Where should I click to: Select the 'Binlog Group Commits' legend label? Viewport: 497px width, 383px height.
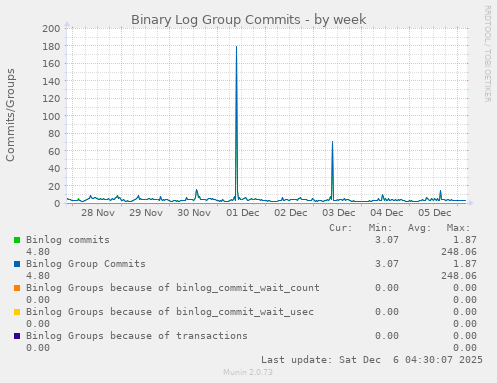(x=86, y=264)
